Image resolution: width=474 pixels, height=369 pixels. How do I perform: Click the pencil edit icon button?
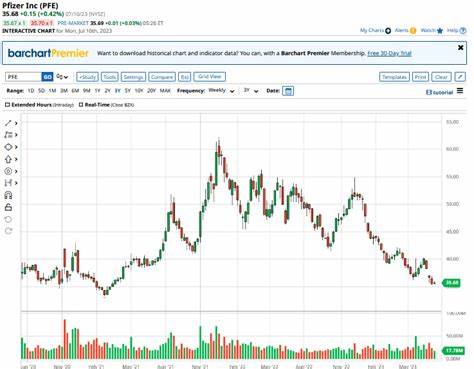click(x=460, y=77)
